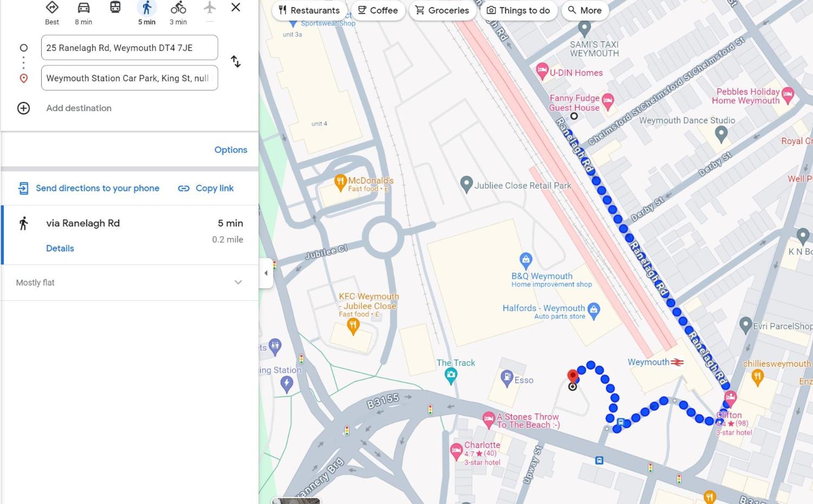The height and width of the screenshot is (504, 813).
Task: Click the Add destination plus icon
Action: (24, 108)
